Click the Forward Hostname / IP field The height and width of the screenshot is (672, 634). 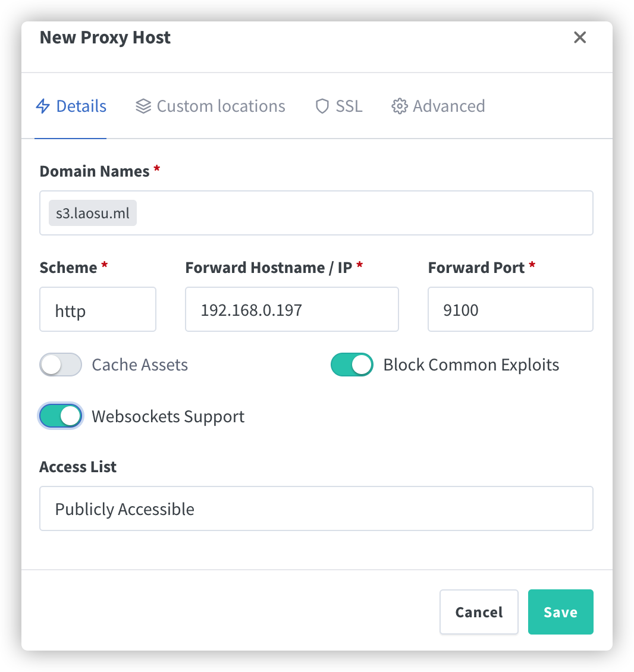tap(291, 309)
